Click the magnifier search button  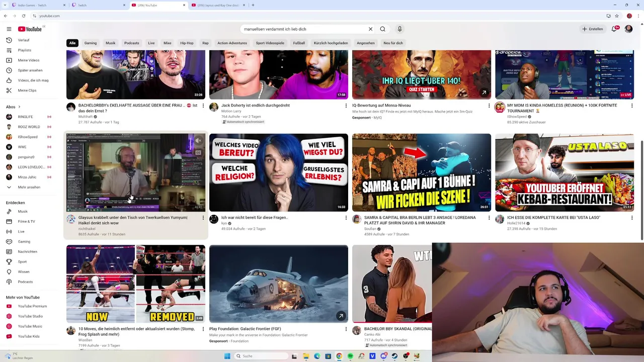pos(383,29)
